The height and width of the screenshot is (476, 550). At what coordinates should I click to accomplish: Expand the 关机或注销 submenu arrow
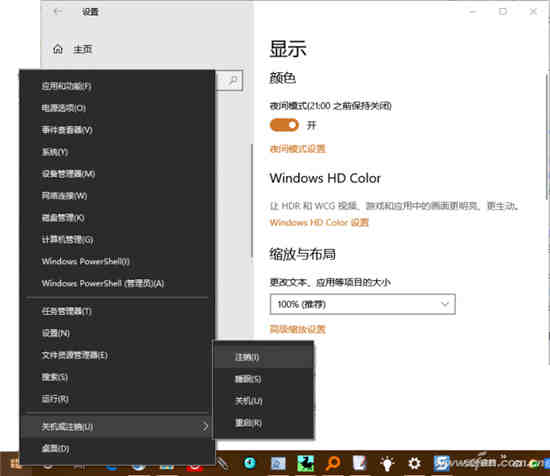(204, 426)
